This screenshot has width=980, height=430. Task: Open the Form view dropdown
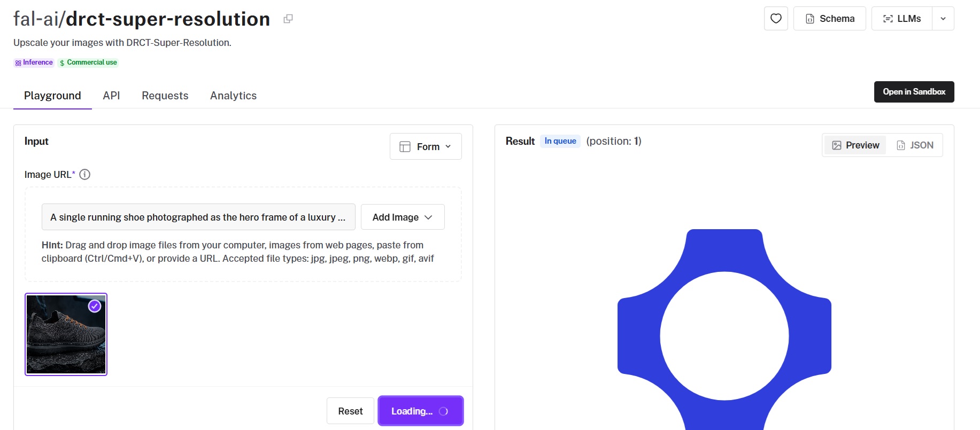426,146
